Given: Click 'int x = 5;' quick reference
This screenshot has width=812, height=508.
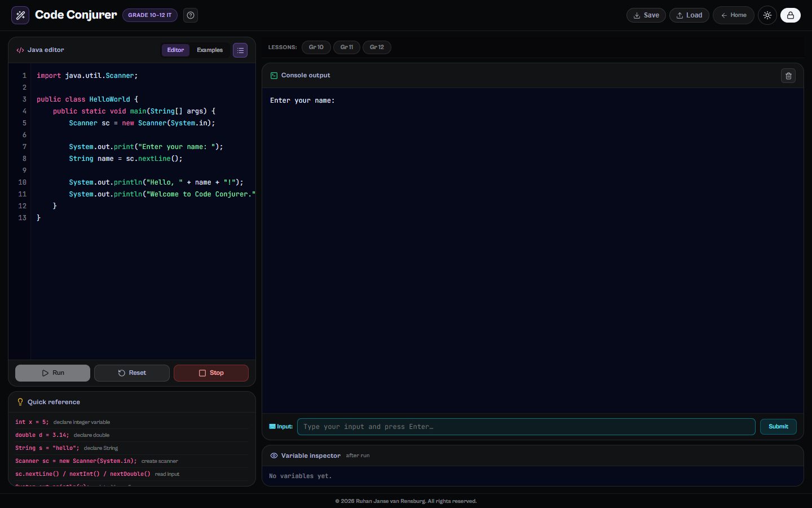Looking at the screenshot, I should tap(32, 422).
